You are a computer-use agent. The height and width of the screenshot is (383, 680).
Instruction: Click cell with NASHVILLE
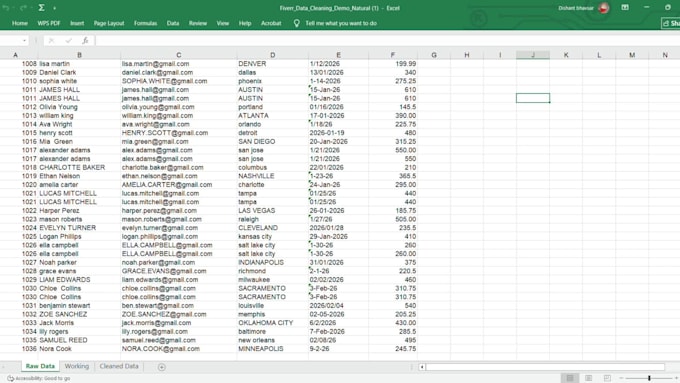click(272, 176)
